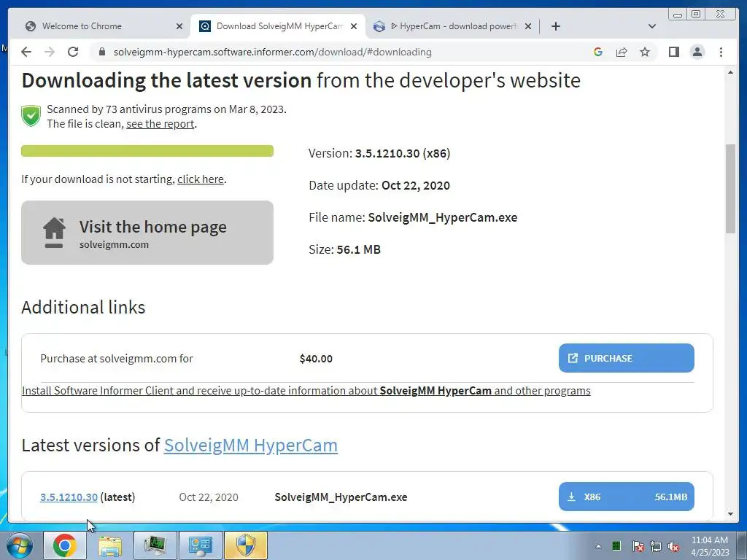
Task: Click the page scrollbar thumb
Action: pyautogui.click(x=730, y=189)
